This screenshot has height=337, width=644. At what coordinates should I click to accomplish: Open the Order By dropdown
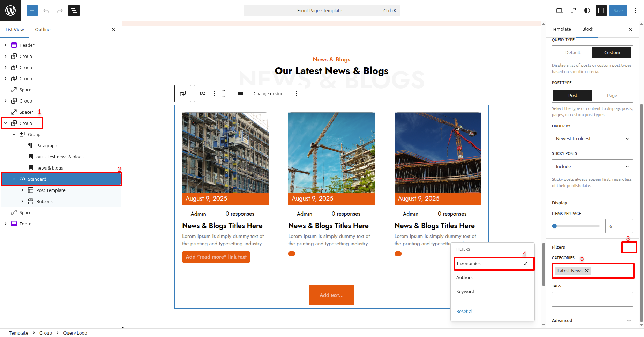click(592, 139)
